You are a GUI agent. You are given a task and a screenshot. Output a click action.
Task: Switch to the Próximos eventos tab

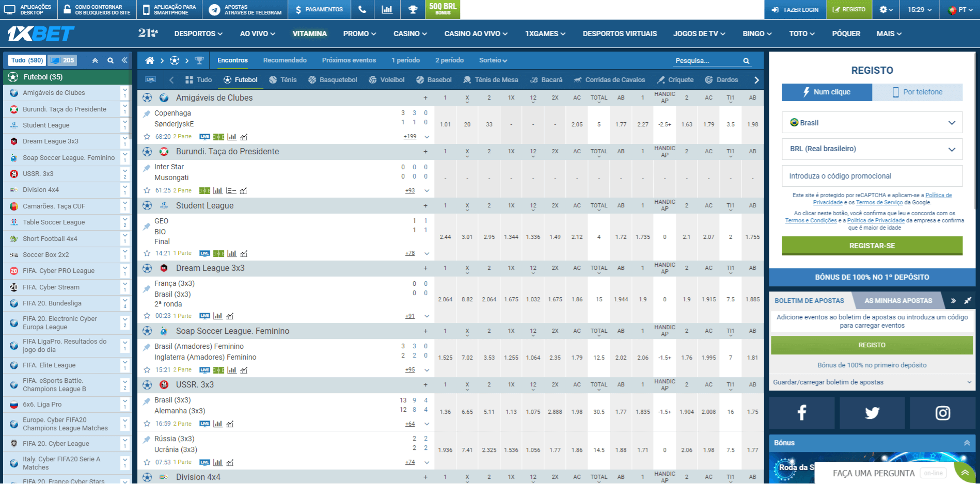pos(349,60)
